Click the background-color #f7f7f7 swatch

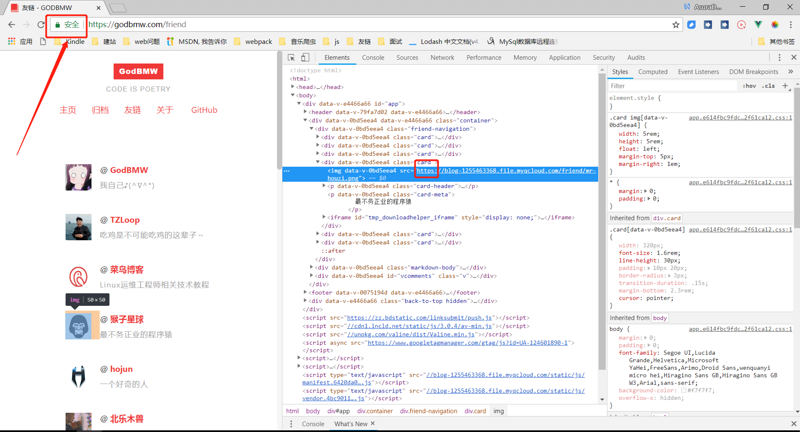click(684, 390)
